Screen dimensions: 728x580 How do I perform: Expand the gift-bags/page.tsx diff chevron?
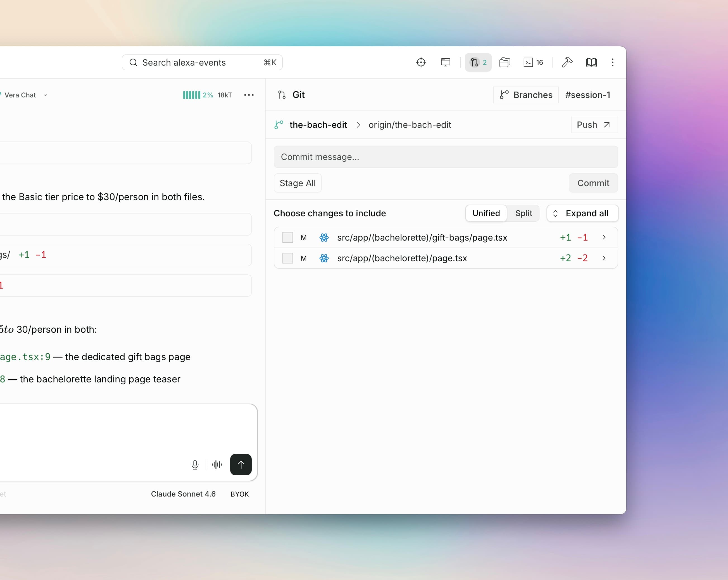click(x=604, y=237)
